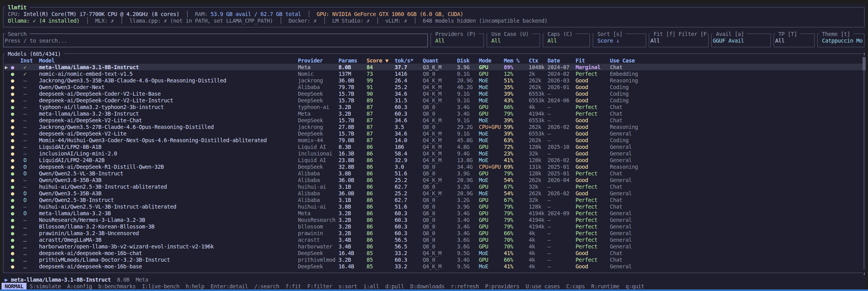Open the Avail [a] GGUF Avail selector

pyautogui.click(x=741, y=41)
